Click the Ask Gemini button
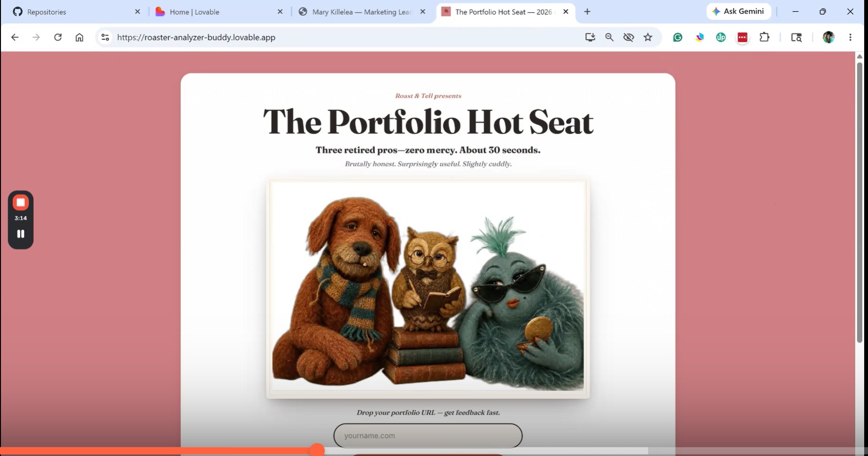This screenshot has height=456, width=868. pos(738,11)
